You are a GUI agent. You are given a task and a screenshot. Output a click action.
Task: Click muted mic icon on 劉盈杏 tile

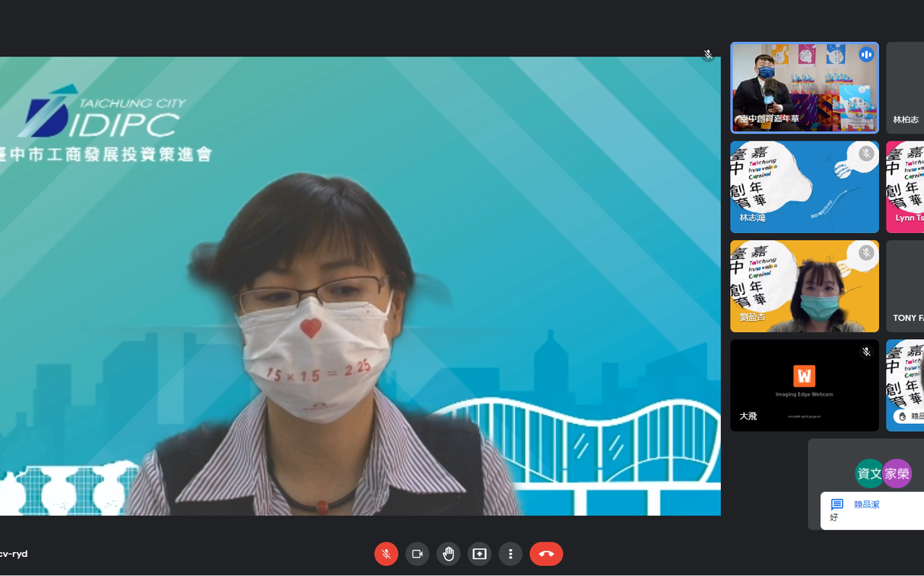[x=866, y=253]
